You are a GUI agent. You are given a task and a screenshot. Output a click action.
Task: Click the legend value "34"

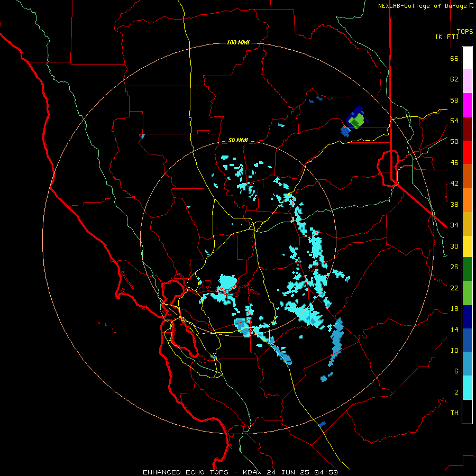tap(454, 225)
